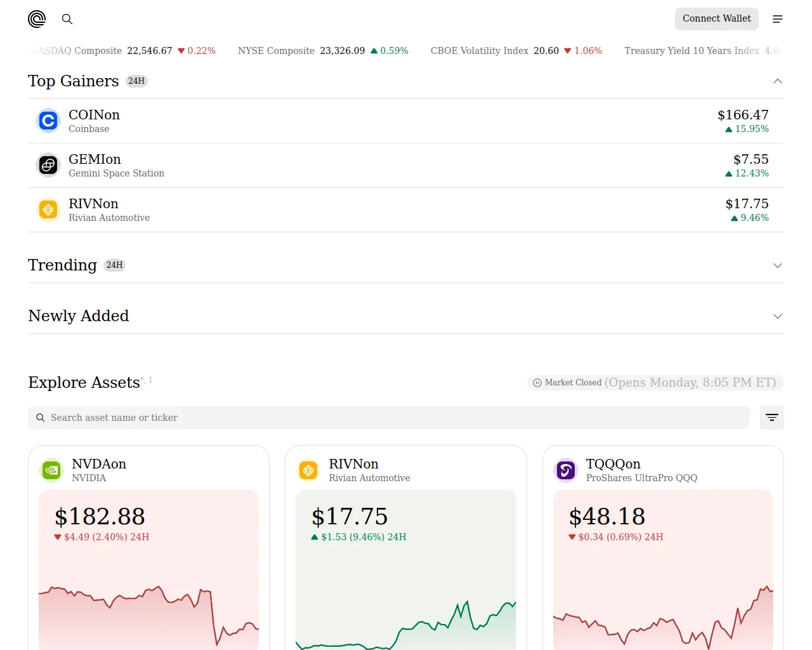
Task: Open the GEMIon row
Action: tap(406, 166)
